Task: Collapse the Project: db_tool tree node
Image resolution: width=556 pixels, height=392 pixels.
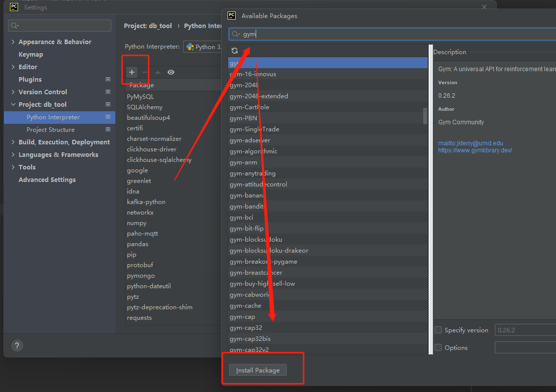Action: click(x=13, y=105)
